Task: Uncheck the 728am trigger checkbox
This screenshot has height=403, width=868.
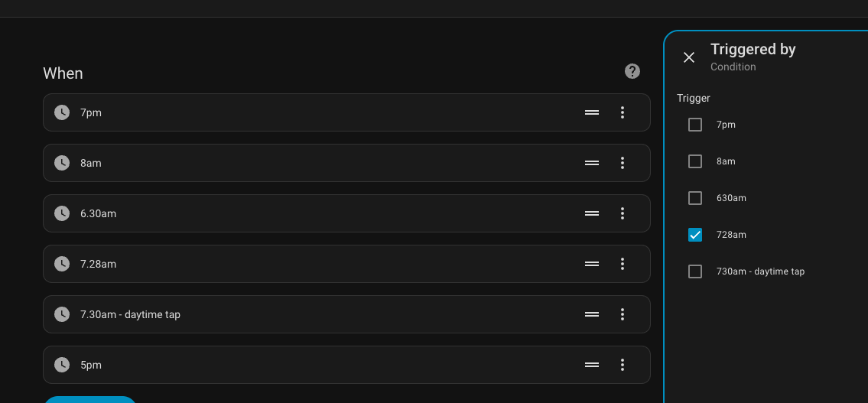Action: [x=695, y=235]
